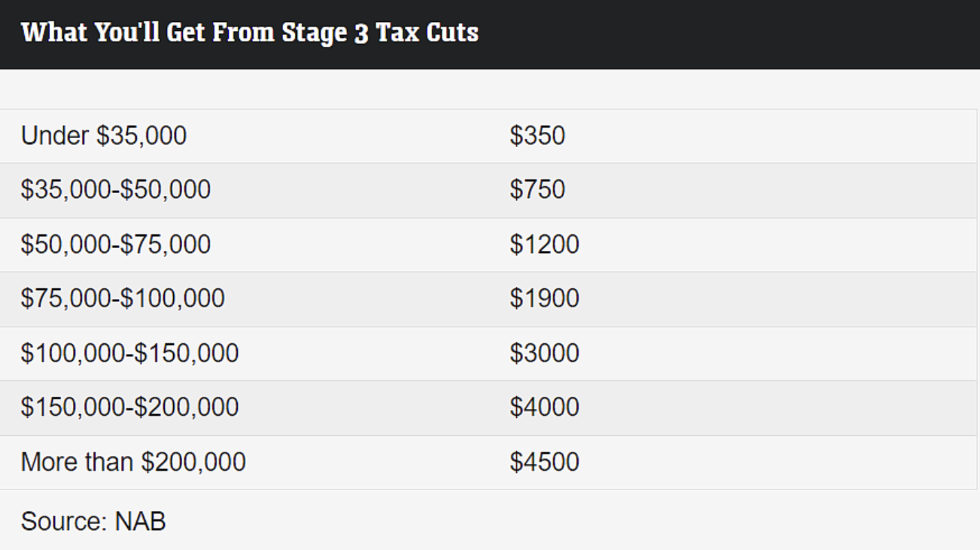Click the $750 tax cut amount
Screen dimensions: 980x550
tap(537, 190)
